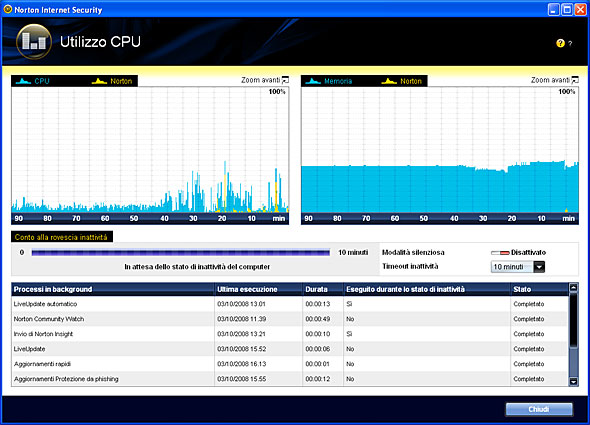Click the cyan CPU legend icon
This screenshot has width=590, height=425.
coord(23,81)
